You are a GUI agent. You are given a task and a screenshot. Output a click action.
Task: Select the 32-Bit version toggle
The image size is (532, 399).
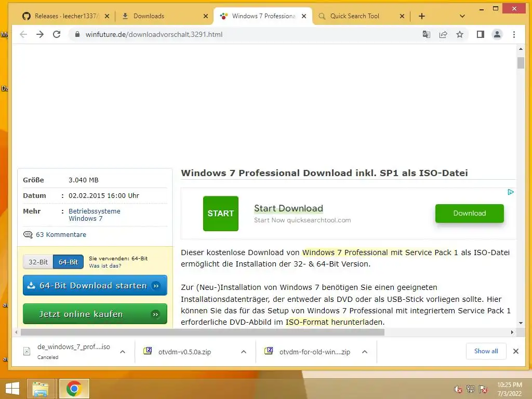[38, 262]
